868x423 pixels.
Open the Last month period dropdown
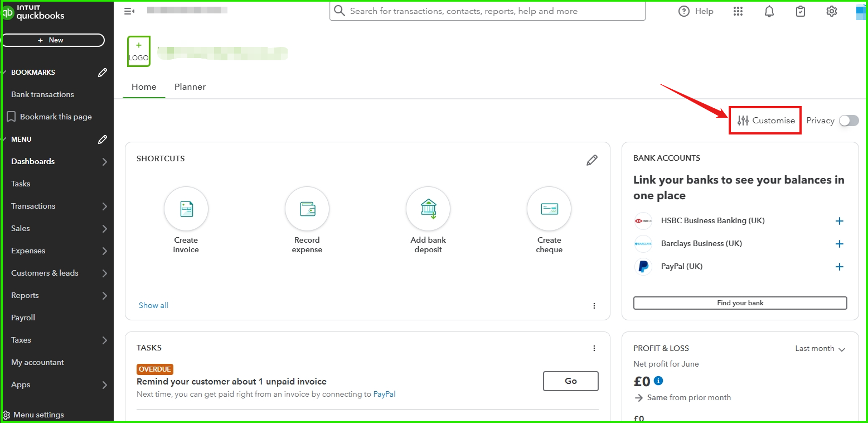(820, 349)
